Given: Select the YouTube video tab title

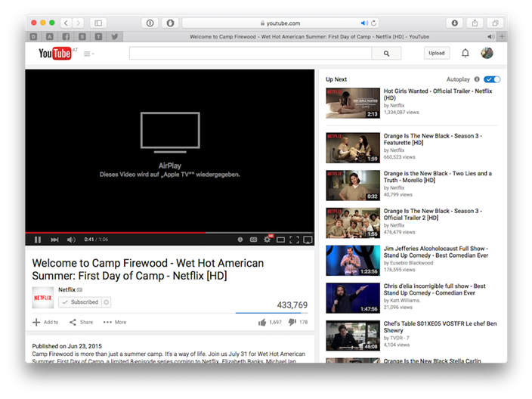Looking at the screenshot, I should coord(309,36).
